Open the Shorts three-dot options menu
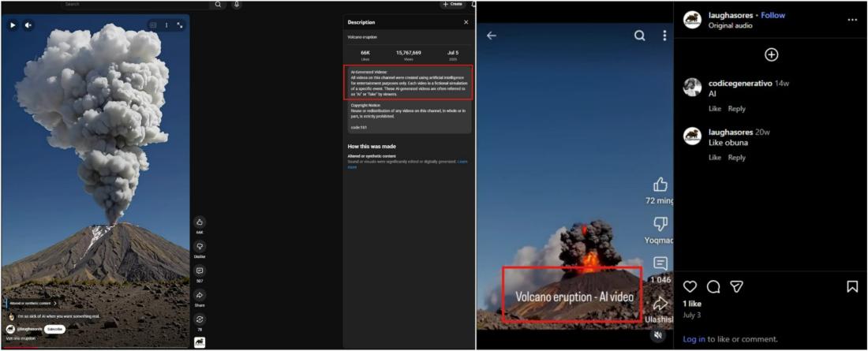The width and height of the screenshot is (868, 351). tap(166, 25)
